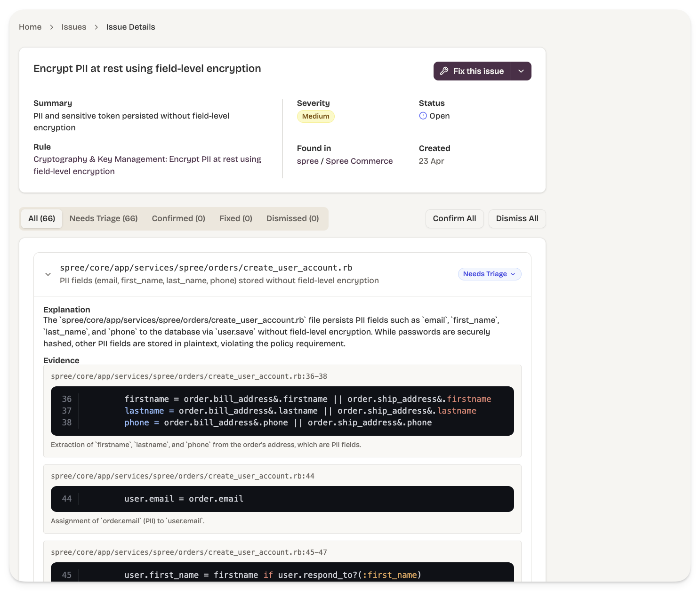Click code line 45 user.first_name assignment
The width and height of the screenshot is (700, 591).
[x=273, y=575]
